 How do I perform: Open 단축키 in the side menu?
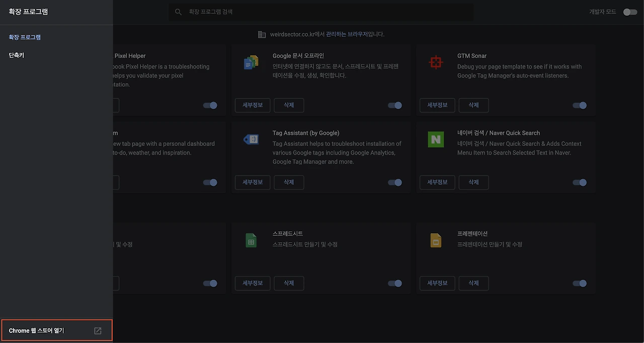(17, 55)
